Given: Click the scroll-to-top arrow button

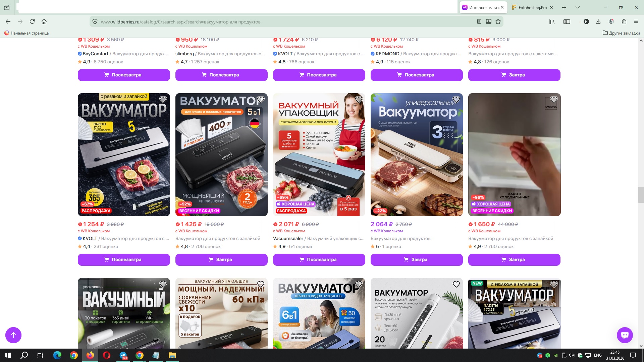Looking at the screenshot, I should pos(13,335).
